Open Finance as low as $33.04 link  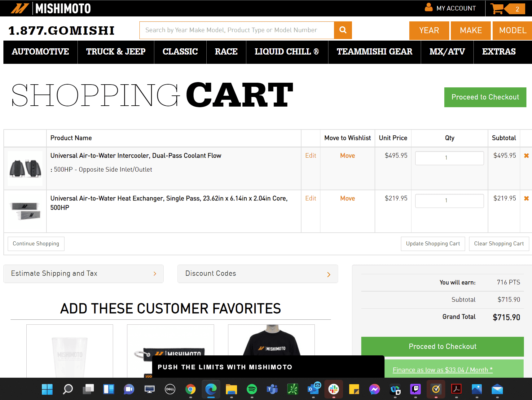442,370
